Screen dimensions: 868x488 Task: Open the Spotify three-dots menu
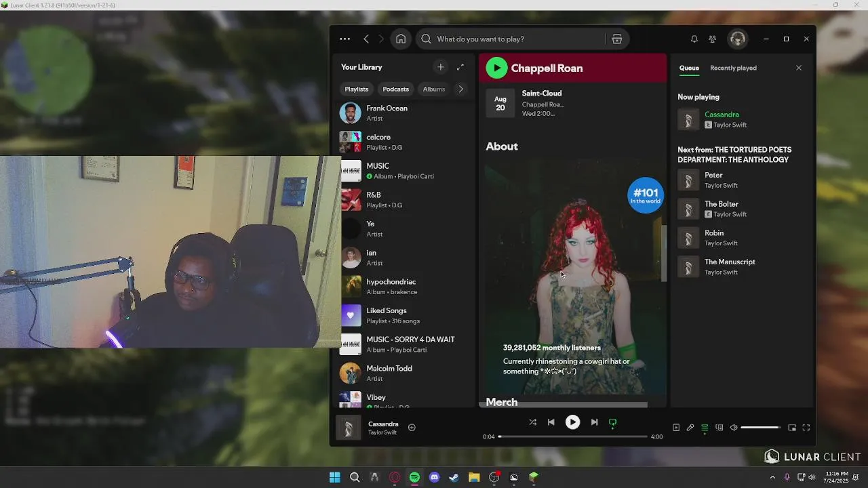344,39
